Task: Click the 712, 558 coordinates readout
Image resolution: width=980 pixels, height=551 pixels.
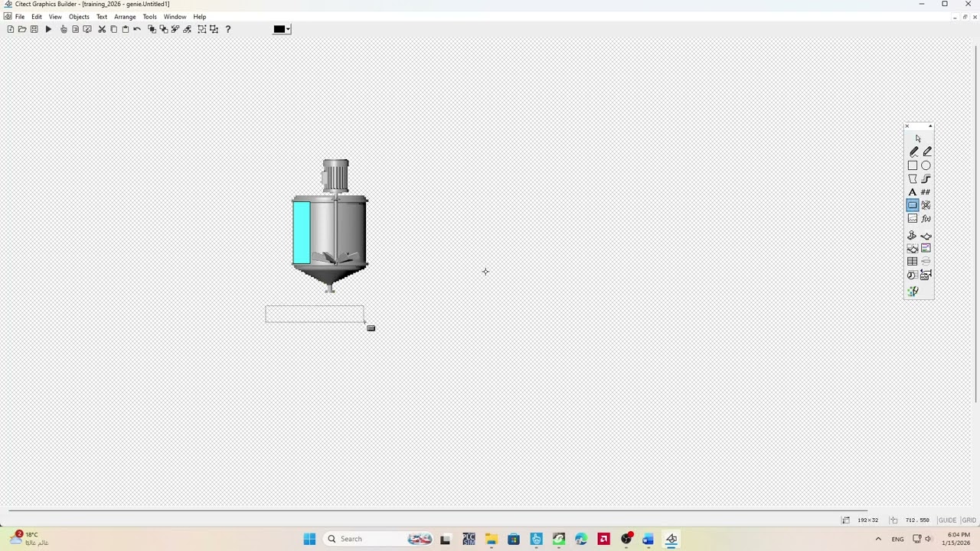Action: [x=916, y=520]
